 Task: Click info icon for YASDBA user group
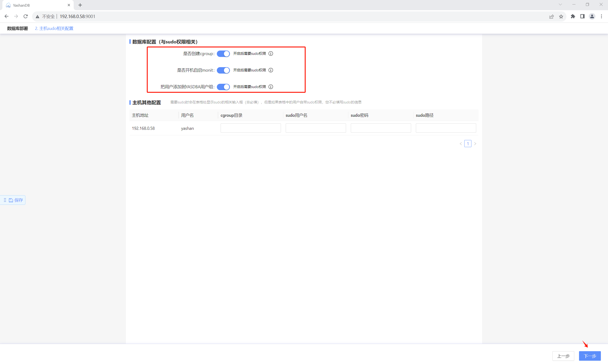click(x=271, y=87)
